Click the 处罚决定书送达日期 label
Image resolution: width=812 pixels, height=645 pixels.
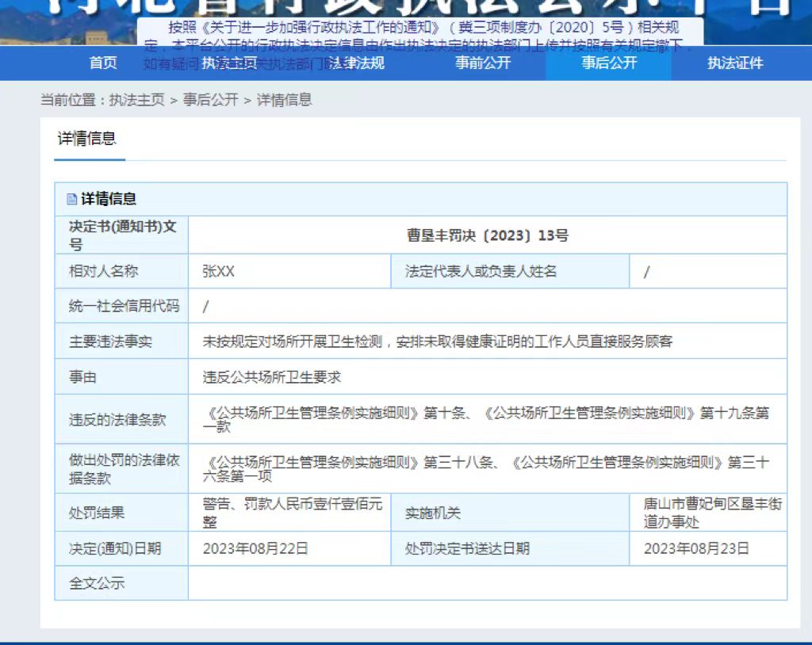pyautogui.click(x=467, y=548)
